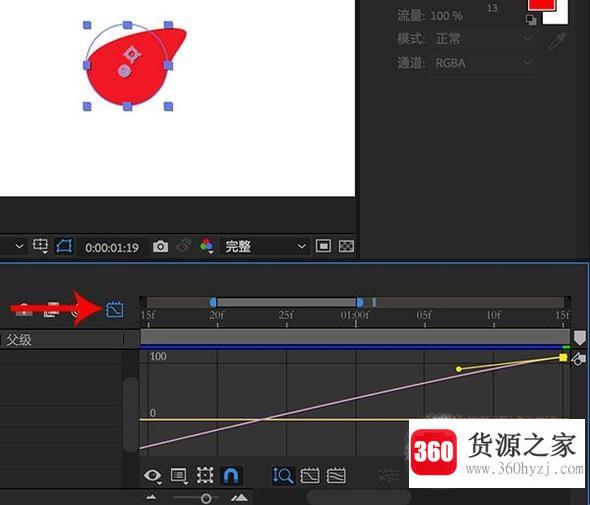590x505 pixels.
Task: Toggle the transform box for selected keys
Action: [x=205, y=476]
